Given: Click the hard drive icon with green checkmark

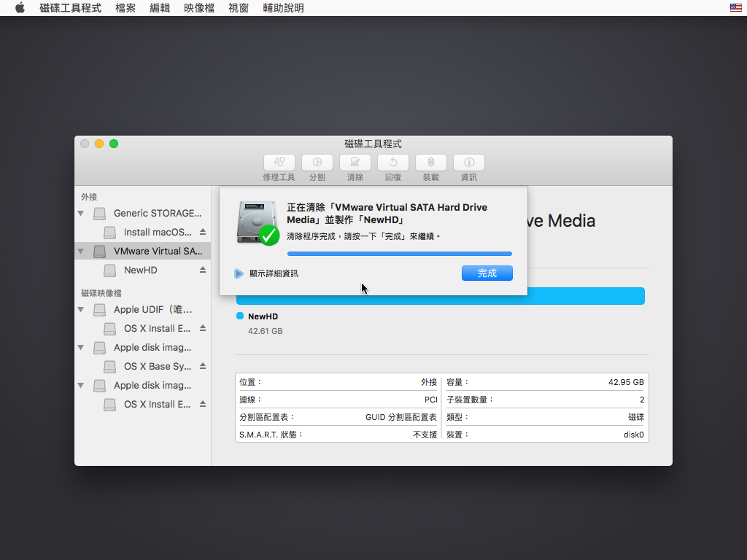Looking at the screenshot, I should tap(258, 223).
